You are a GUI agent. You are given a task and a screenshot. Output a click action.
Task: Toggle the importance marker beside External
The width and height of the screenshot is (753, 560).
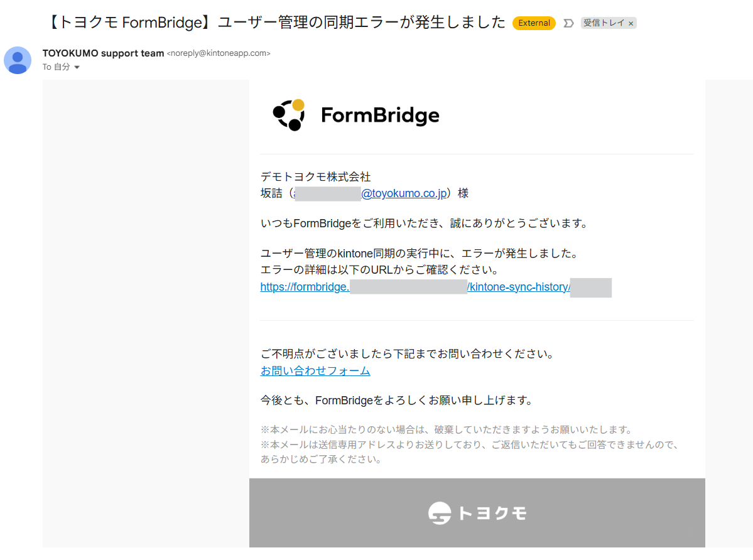tap(568, 23)
